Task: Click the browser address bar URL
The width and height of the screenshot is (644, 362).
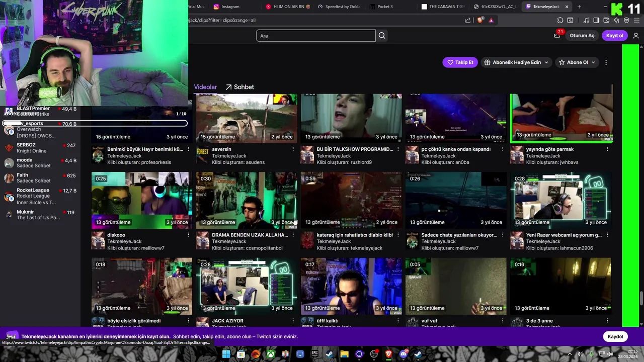Action: click(x=221, y=20)
